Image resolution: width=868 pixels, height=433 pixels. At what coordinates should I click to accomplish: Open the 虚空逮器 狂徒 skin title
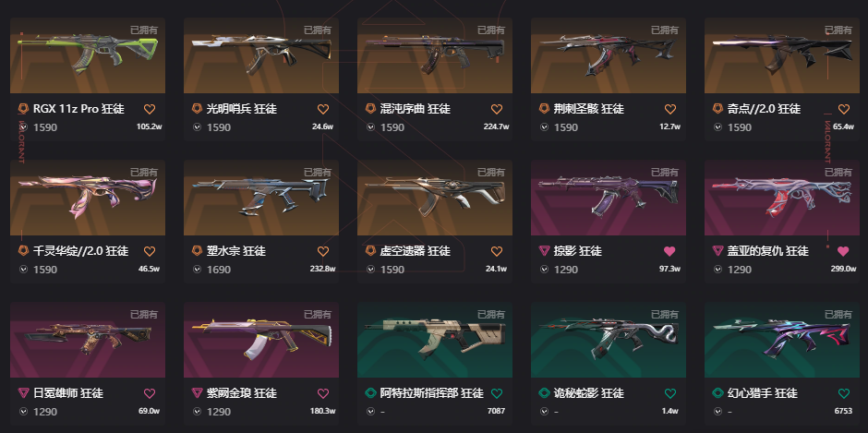tap(415, 251)
